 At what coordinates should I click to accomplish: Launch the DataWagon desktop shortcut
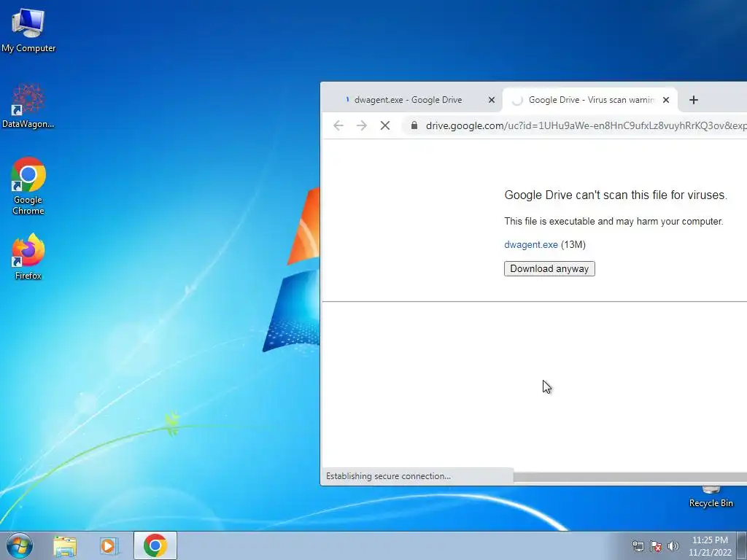click(28, 106)
